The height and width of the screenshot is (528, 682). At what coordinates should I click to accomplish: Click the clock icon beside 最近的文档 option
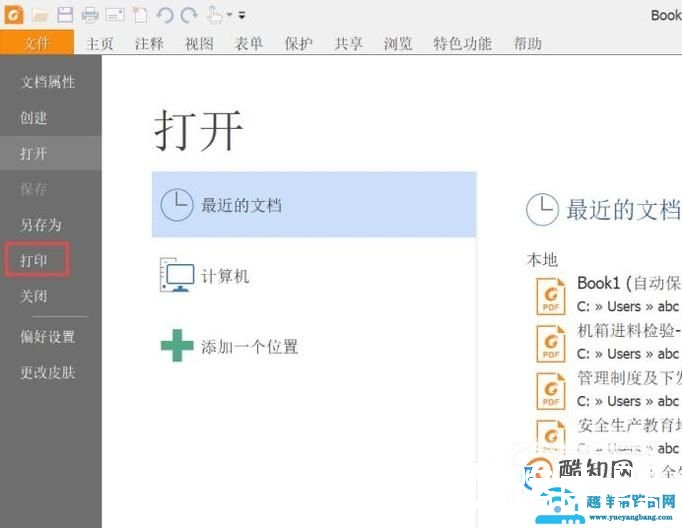click(x=177, y=205)
